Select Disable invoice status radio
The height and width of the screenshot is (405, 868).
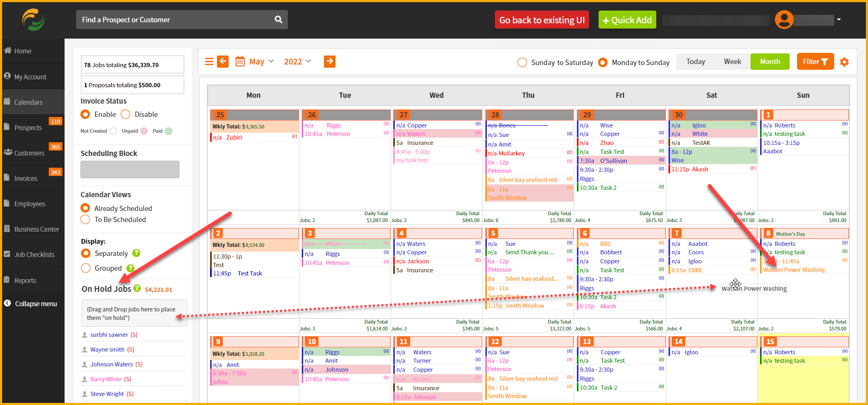click(x=125, y=114)
